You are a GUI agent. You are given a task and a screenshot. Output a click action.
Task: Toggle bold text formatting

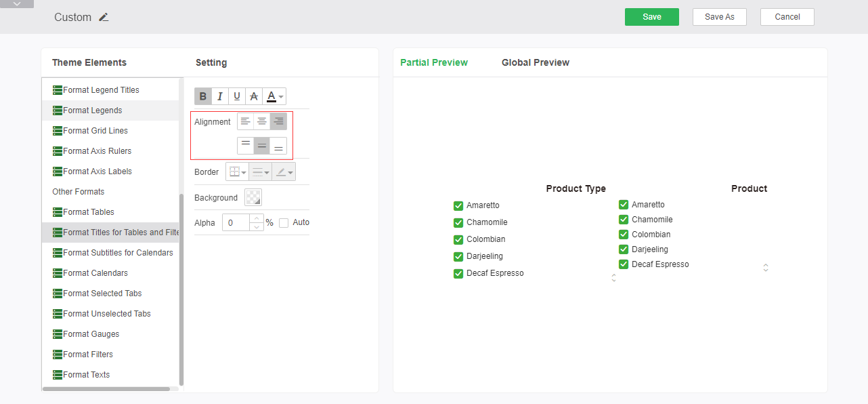click(203, 96)
